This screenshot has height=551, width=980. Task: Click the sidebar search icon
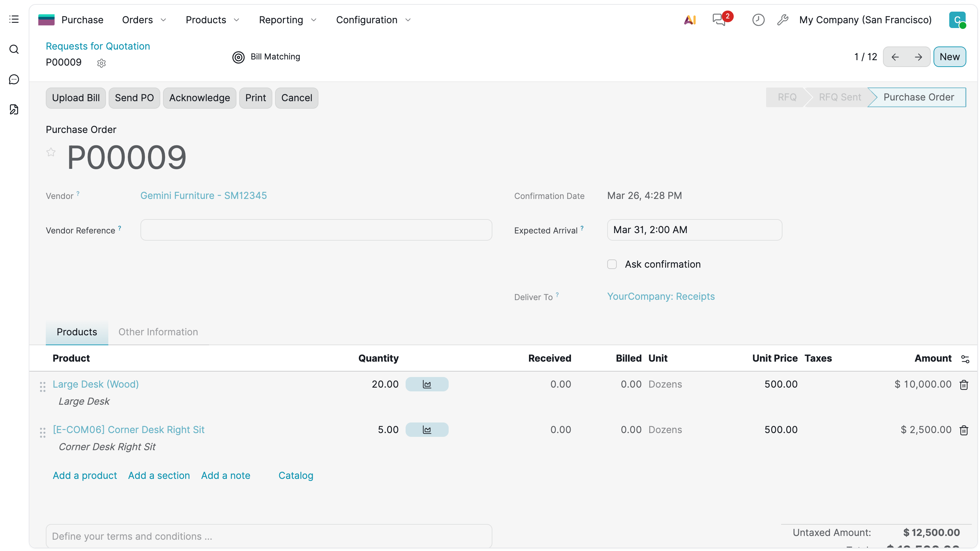(14, 50)
